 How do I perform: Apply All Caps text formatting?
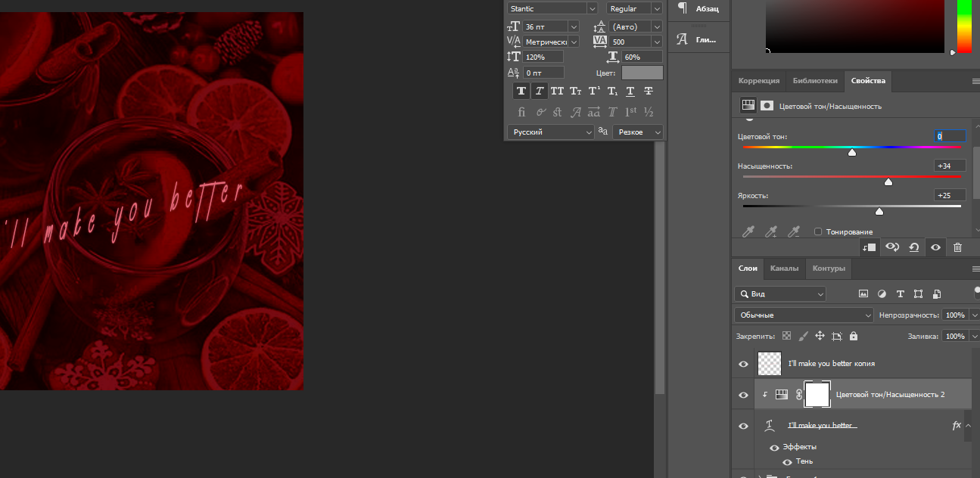tap(557, 91)
